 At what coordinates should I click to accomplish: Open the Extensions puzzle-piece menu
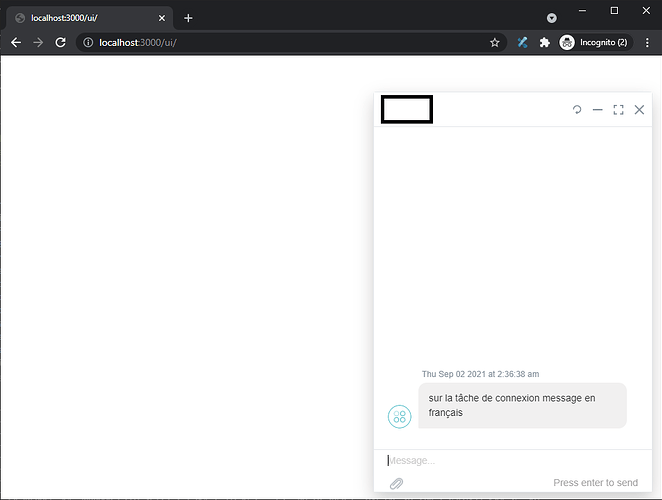click(544, 43)
